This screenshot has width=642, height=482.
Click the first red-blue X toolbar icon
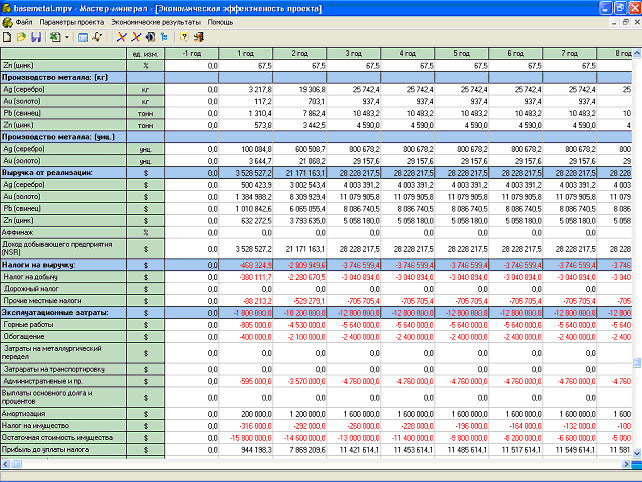click(121, 37)
